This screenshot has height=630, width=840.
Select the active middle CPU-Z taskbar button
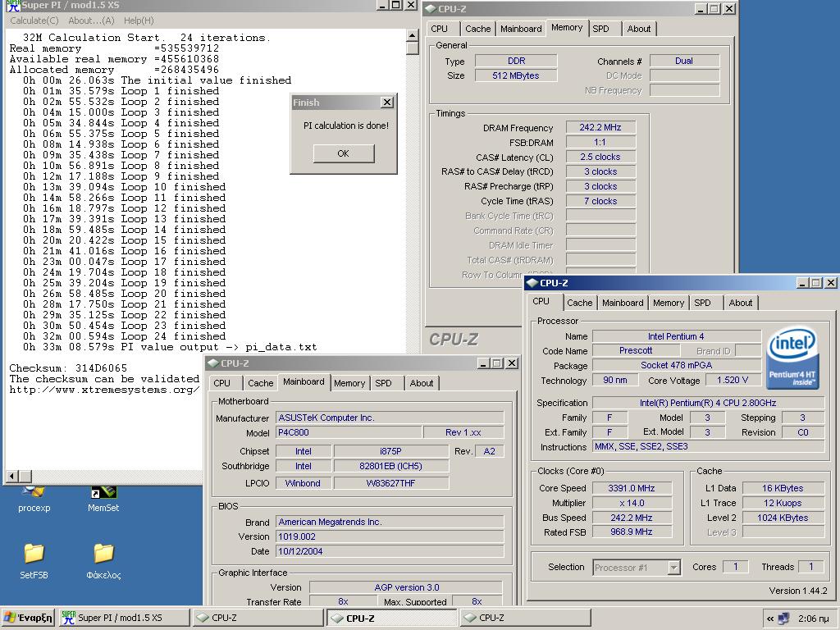pos(391,617)
